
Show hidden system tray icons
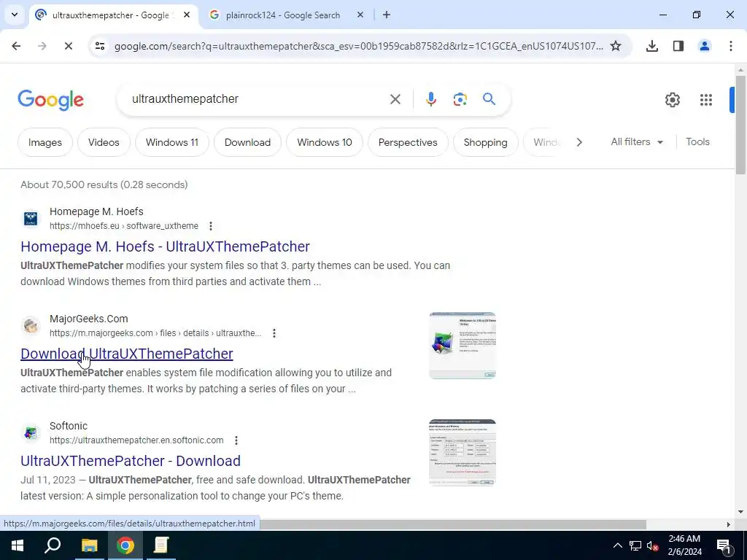click(617, 545)
